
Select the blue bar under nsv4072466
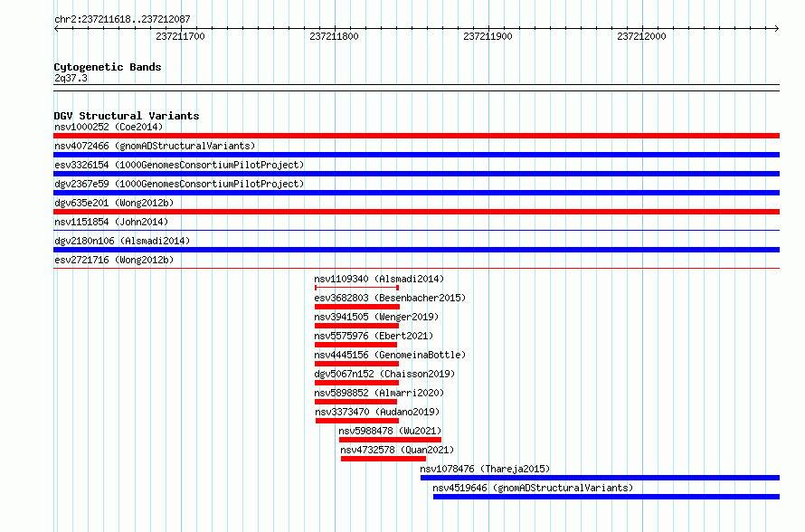(x=416, y=155)
